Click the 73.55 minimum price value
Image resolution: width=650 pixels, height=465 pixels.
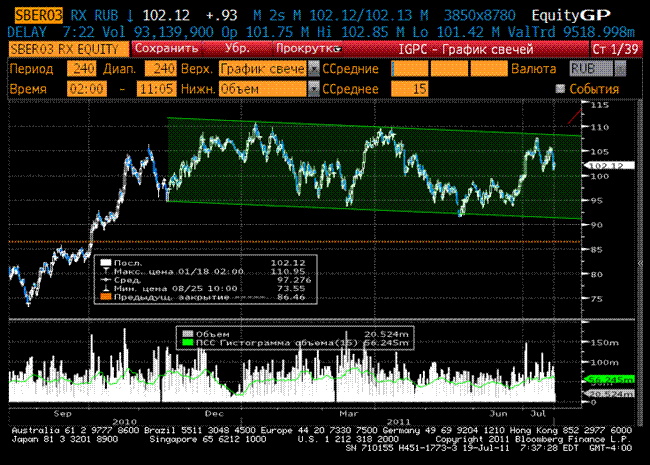pyautogui.click(x=291, y=288)
